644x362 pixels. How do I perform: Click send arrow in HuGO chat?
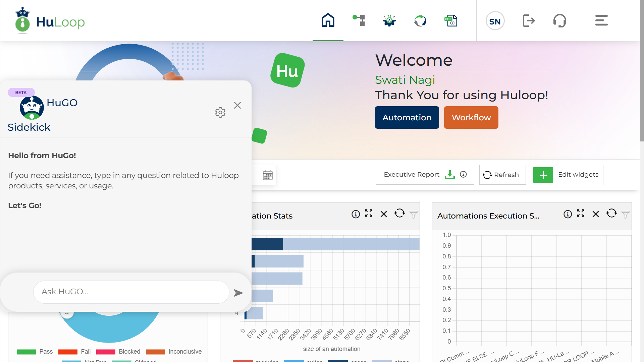click(238, 293)
